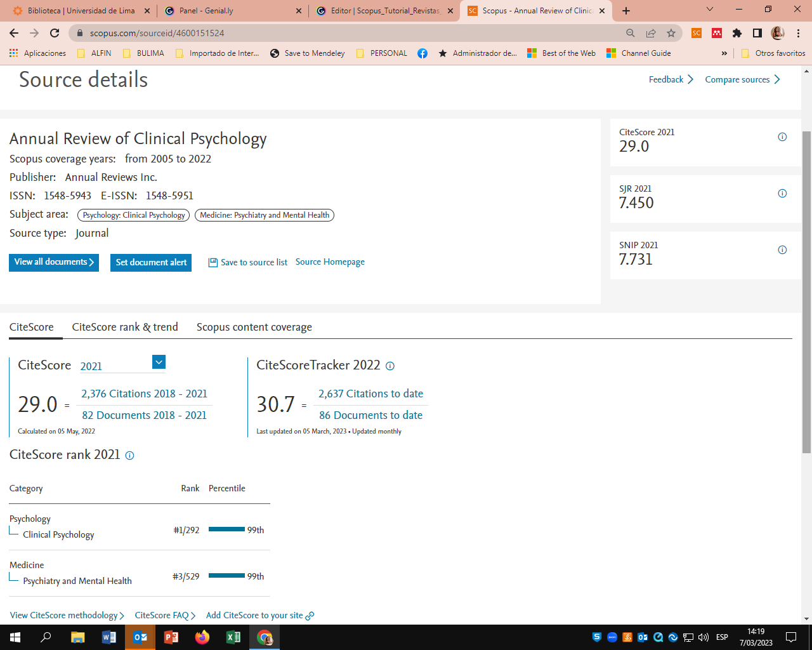Toggle the bookmark star in the address bar

pyautogui.click(x=670, y=32)
